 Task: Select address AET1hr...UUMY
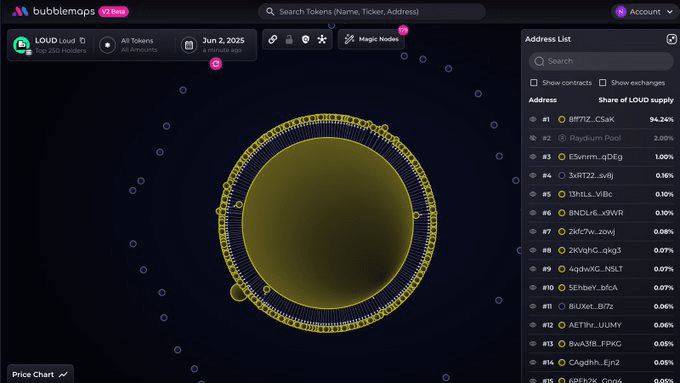point(595,324)
